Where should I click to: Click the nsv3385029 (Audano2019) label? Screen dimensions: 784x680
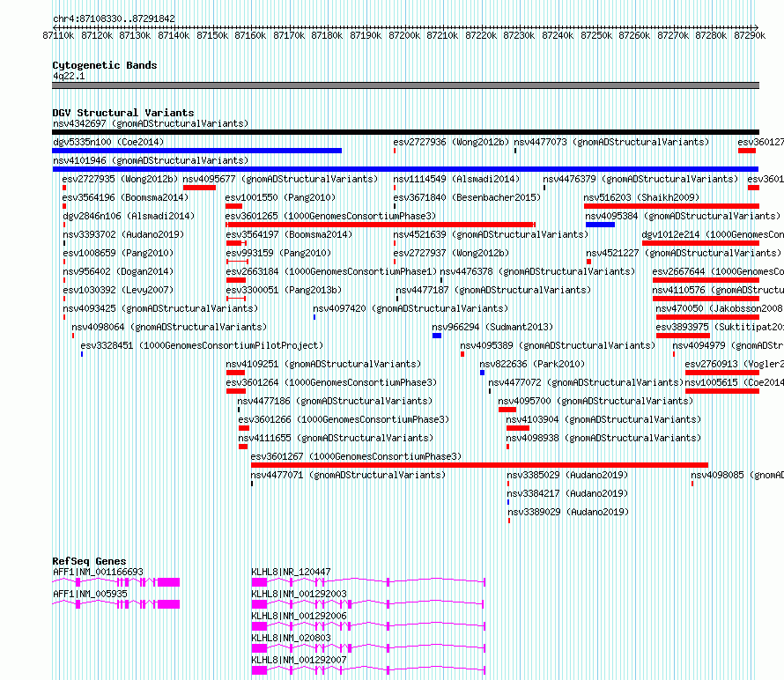point(568,475)
